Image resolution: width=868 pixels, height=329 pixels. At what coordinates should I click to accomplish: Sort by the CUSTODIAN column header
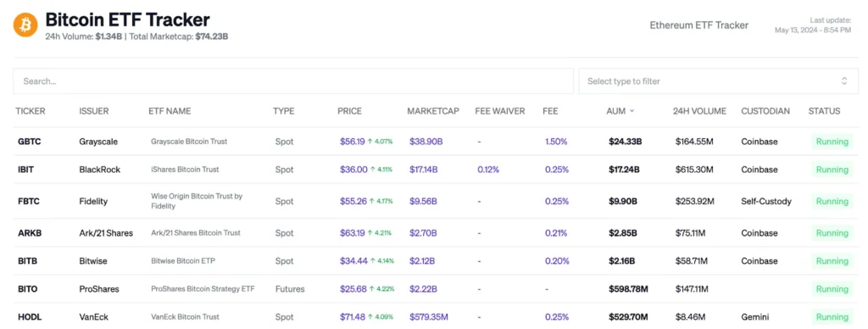coord(765,111)
